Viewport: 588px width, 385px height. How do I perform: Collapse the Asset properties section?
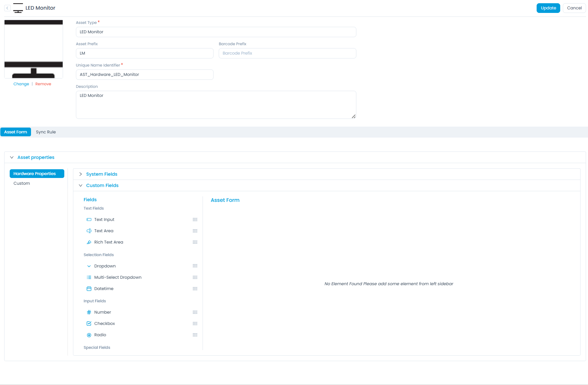12,157
